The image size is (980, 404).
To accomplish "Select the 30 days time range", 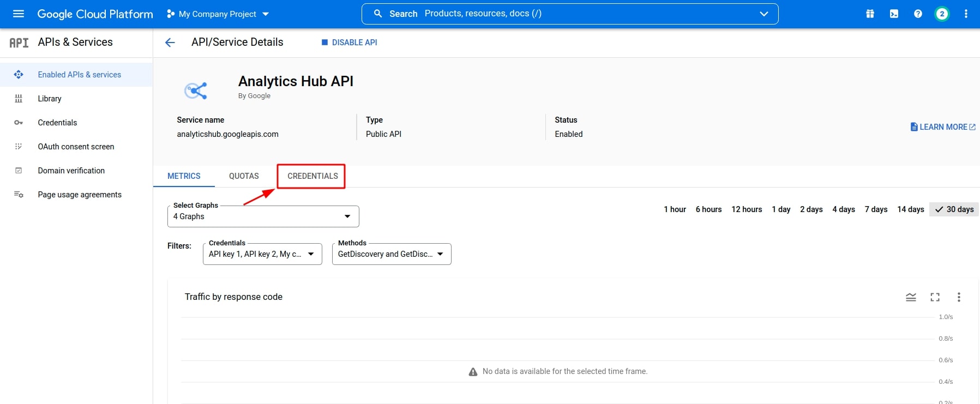I will [x=954, y=209].
